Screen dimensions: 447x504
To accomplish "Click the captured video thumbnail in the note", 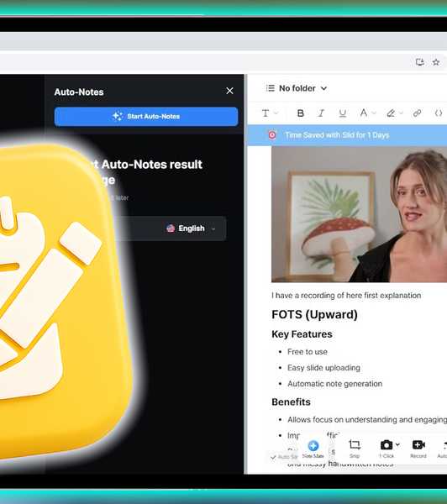I will click(359, 214).
